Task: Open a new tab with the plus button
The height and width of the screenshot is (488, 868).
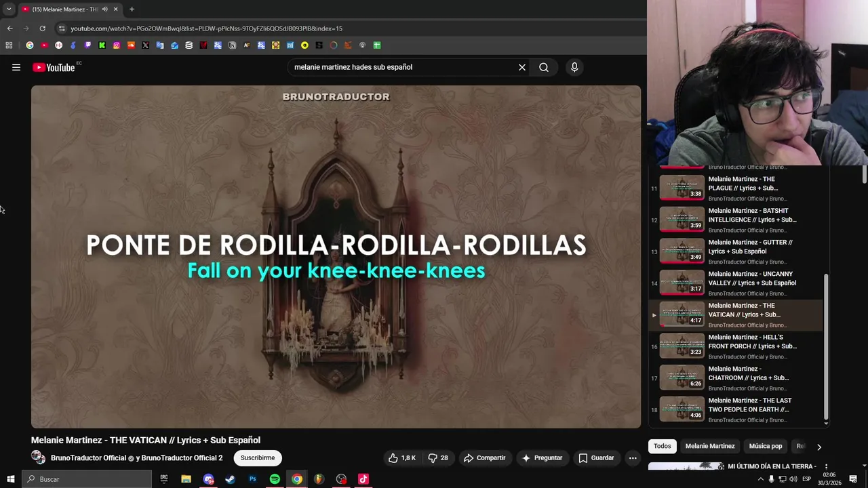Action: click(x=132, y=9)
